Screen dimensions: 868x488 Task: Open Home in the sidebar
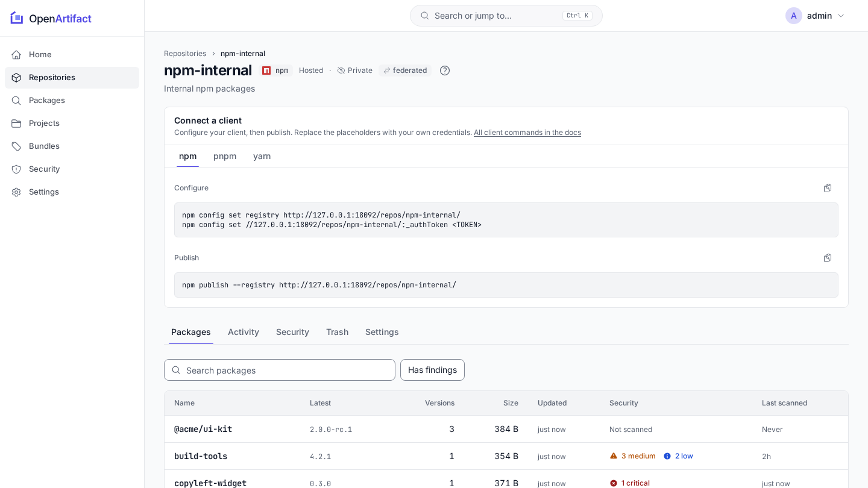pyautogui.click(x=72, y=54)
